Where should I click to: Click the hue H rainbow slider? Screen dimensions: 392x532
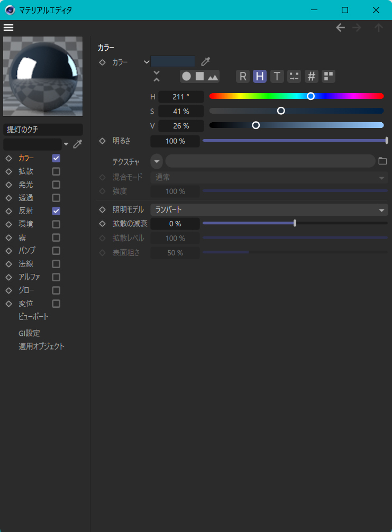296,96
